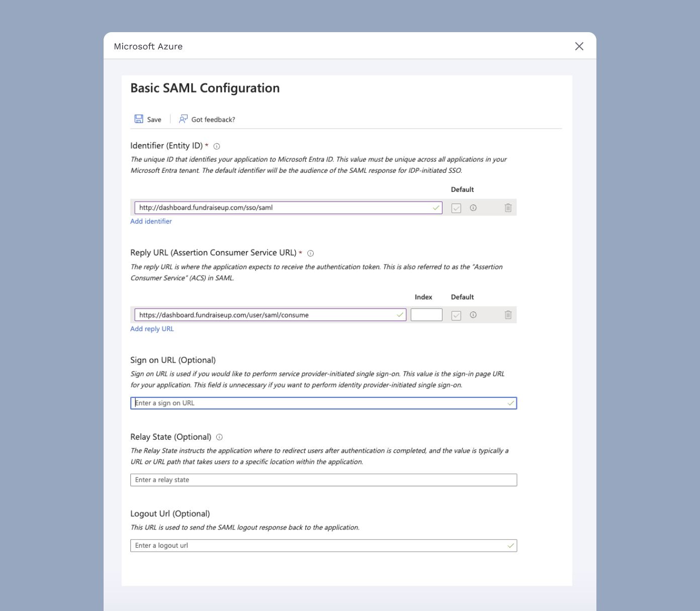
Task: Delete the reply URL entry with trash icon
Action: [x=508, y=315]
